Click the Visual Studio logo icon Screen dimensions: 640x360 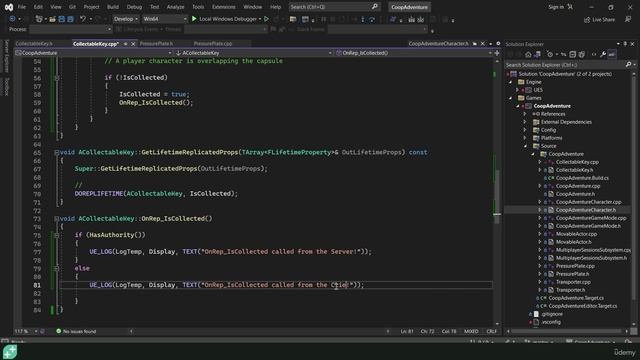click(9, 7)
